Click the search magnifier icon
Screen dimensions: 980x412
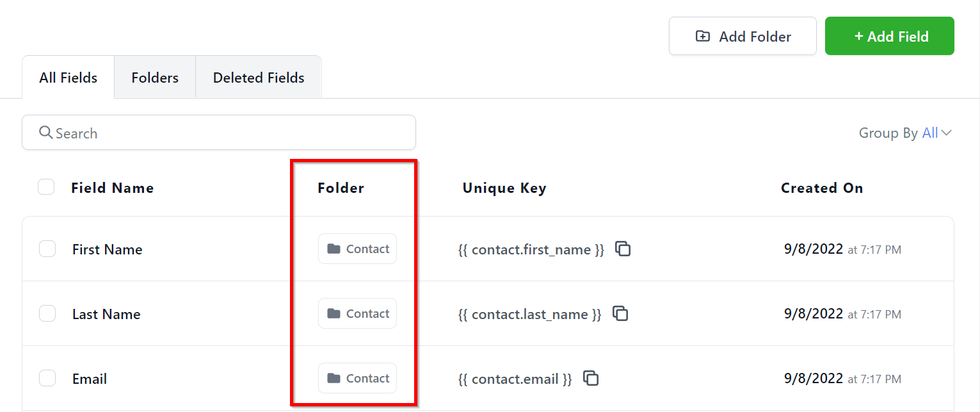tap(45, 133)
